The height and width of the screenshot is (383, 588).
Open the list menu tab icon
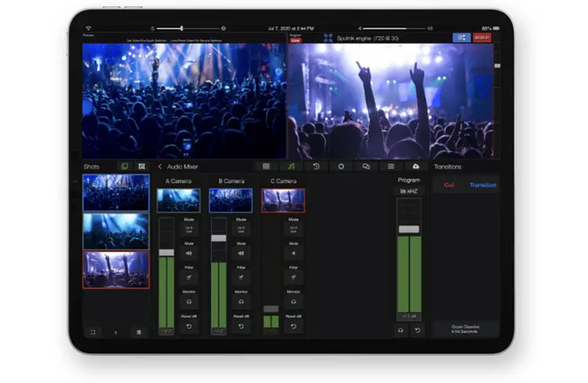coord(391,166)
